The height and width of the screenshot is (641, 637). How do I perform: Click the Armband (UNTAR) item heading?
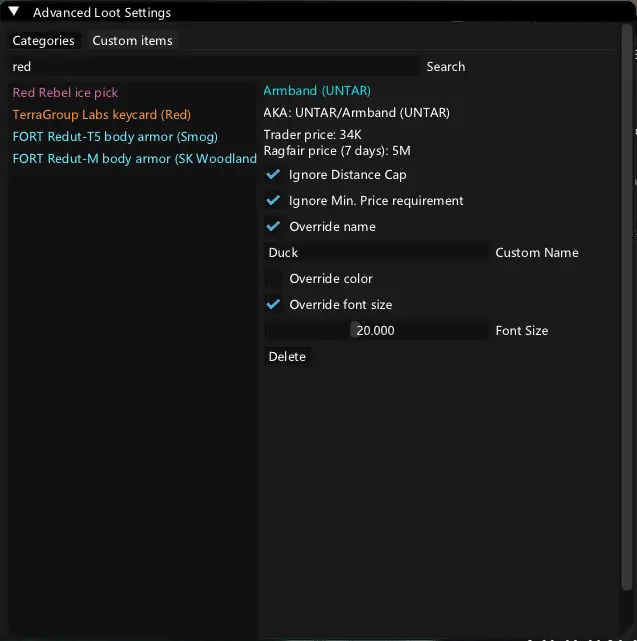[317, 91]
